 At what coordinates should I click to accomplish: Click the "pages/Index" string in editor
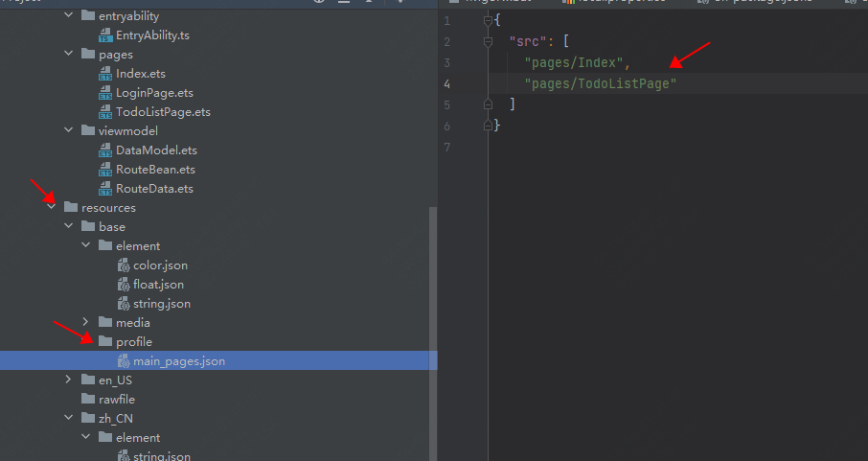(x=574, y=62)
